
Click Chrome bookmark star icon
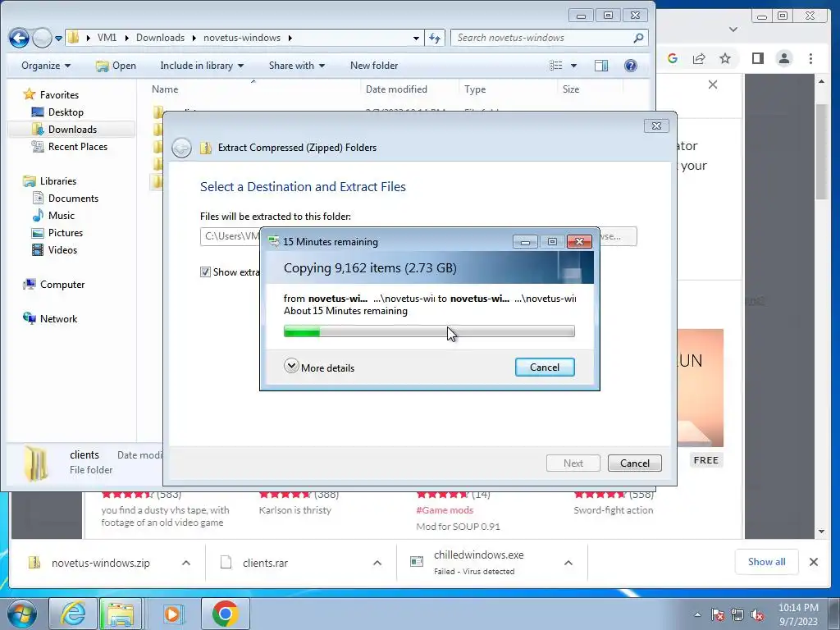pos(725,58)
